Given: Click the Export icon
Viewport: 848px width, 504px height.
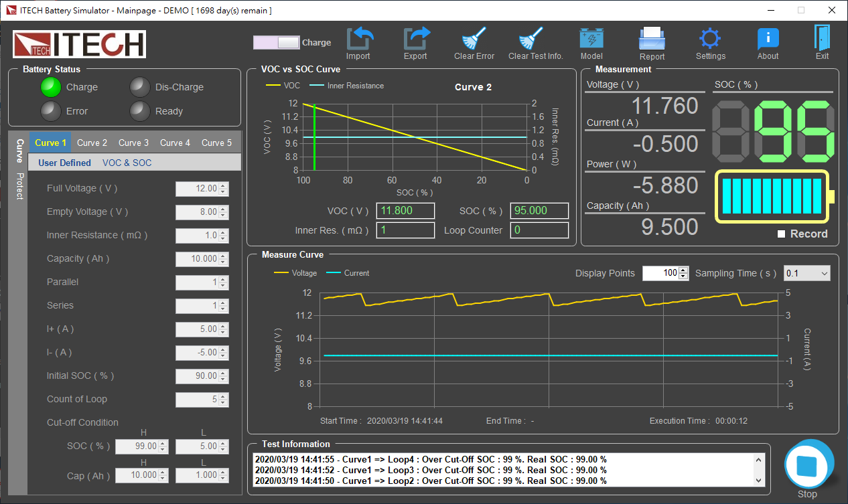Looking at the screenshot, I should (415, 39).
